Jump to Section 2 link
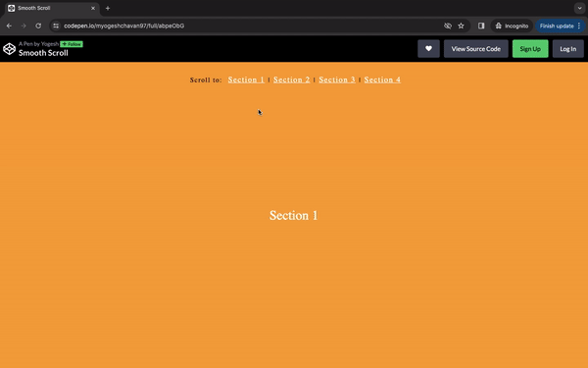The image size is (588, 368). coord(292,79)
